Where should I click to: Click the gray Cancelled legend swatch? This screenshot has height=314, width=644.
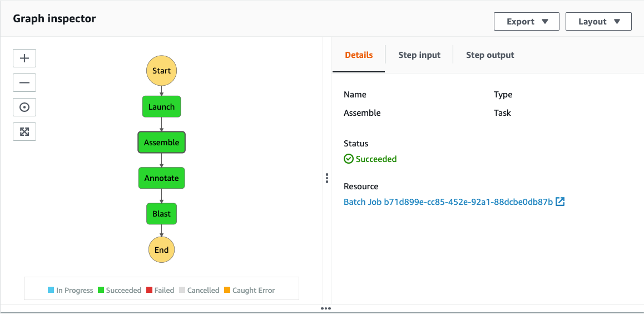coord(182,290)
